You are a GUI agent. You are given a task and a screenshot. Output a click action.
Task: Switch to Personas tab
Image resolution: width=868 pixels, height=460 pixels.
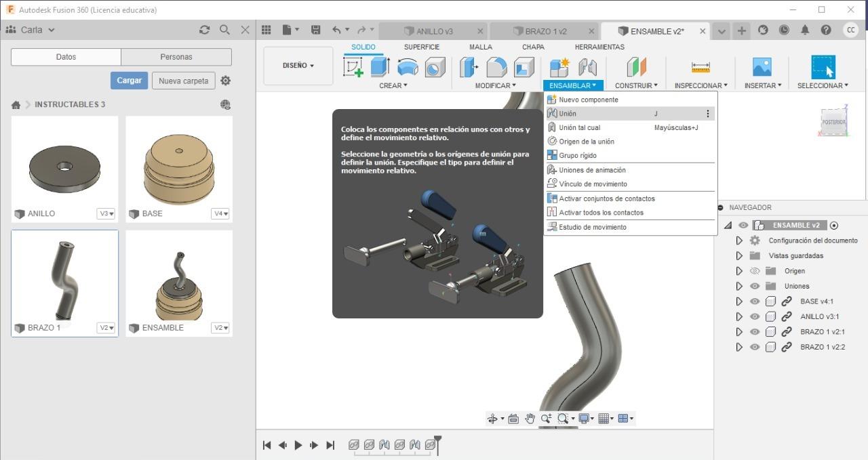(176, 57)
